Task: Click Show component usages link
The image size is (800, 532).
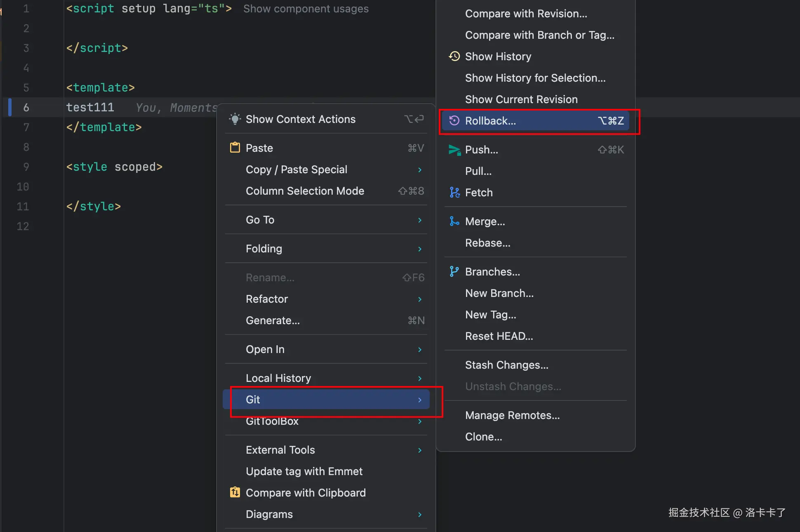Action: point(306,9)
